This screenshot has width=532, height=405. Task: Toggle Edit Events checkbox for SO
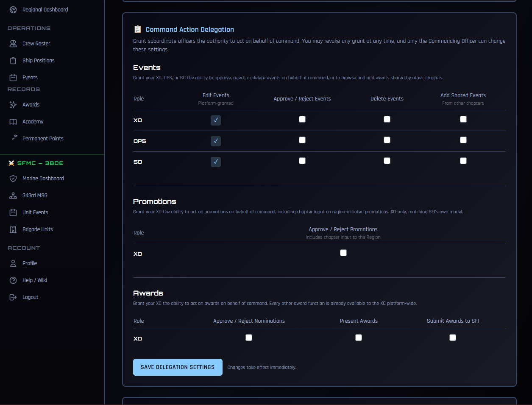(x=216, y=162)
